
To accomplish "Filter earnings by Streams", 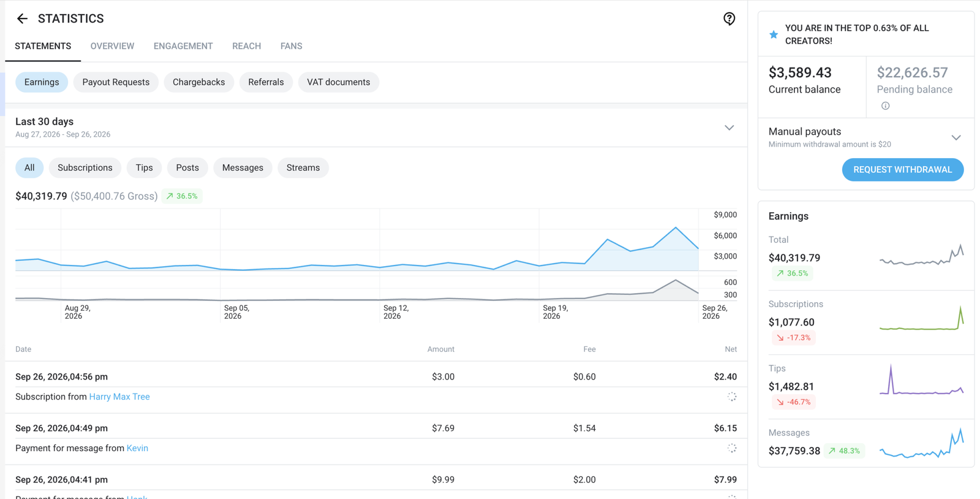I will click(x=303, y=167).
